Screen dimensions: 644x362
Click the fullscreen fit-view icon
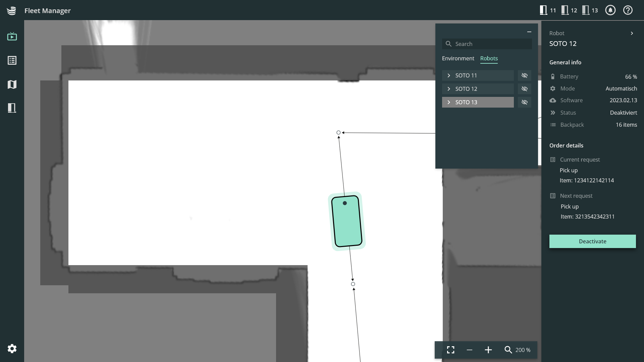[450, 350]
